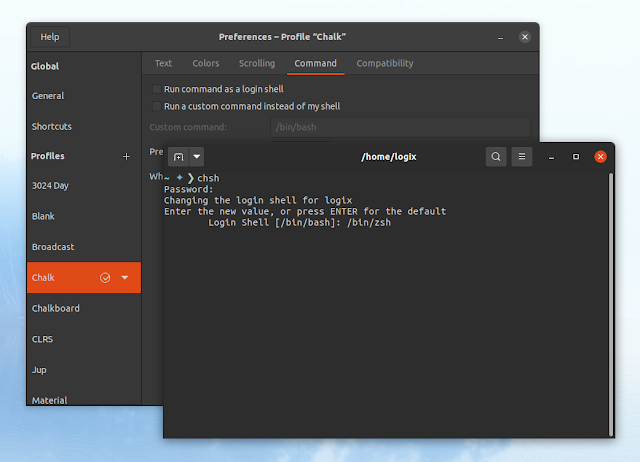Enable Run command as a login shell
Screen dimensions: 640x462
[157, 89]
